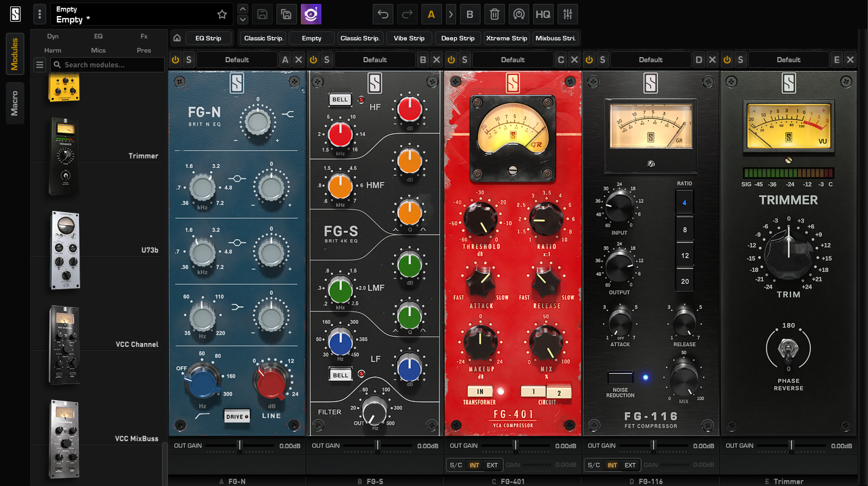Remove the FG-S module with its X

(x=437, y=60)
